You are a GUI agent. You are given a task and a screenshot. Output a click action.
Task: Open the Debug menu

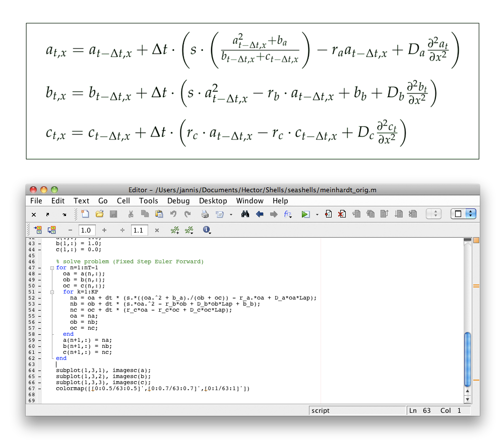[178, 200]
